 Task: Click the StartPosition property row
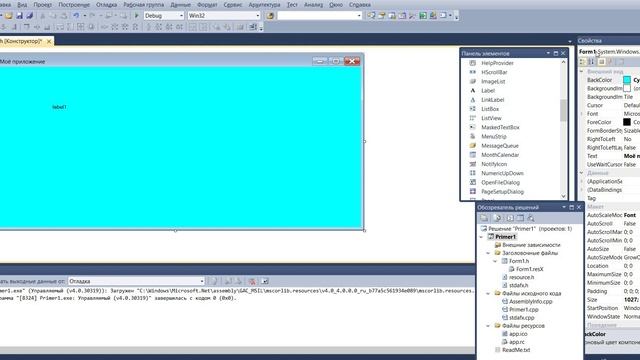613,308
